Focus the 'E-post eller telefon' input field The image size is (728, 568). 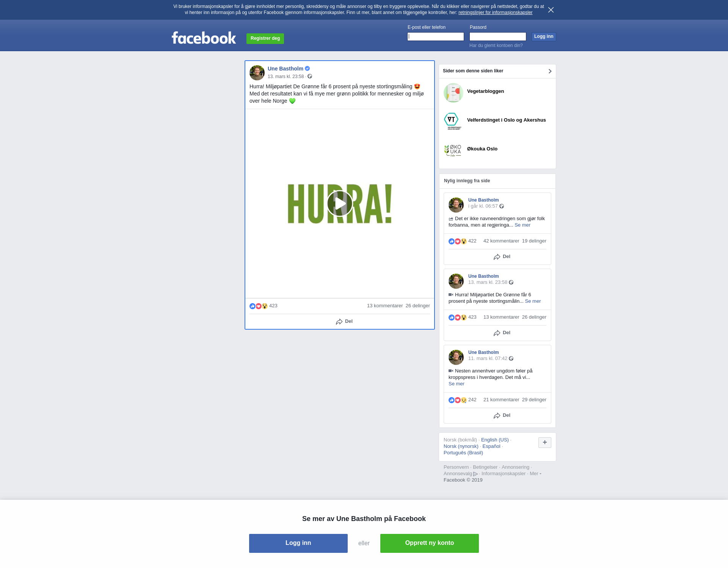tap(436, 36)
